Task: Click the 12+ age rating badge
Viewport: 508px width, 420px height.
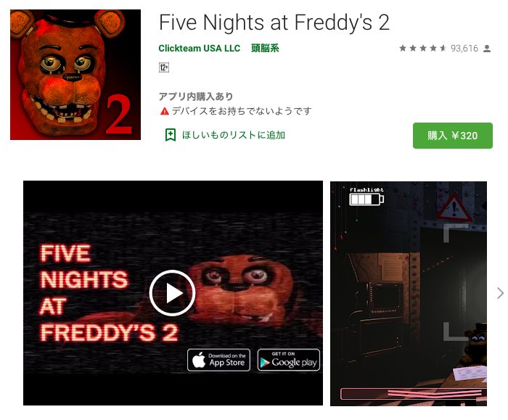Action: (164, 67)
